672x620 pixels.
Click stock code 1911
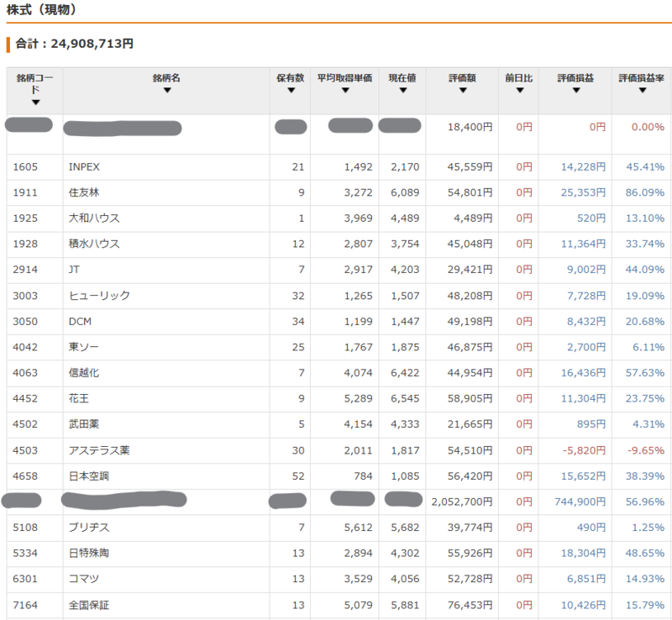coord(25,192)
